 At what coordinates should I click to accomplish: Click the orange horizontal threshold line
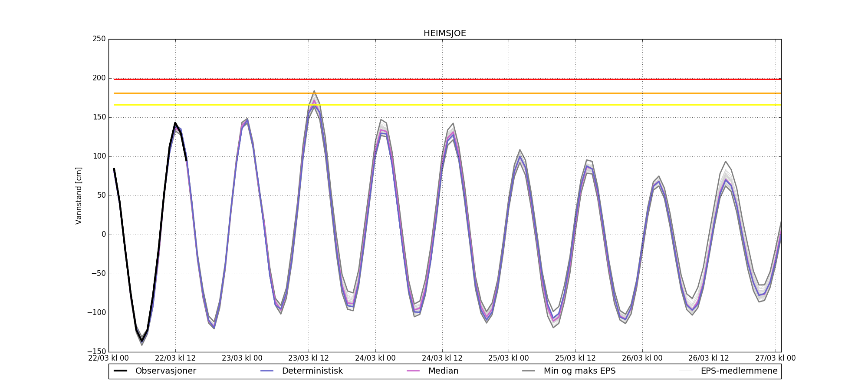coord(434,93)
